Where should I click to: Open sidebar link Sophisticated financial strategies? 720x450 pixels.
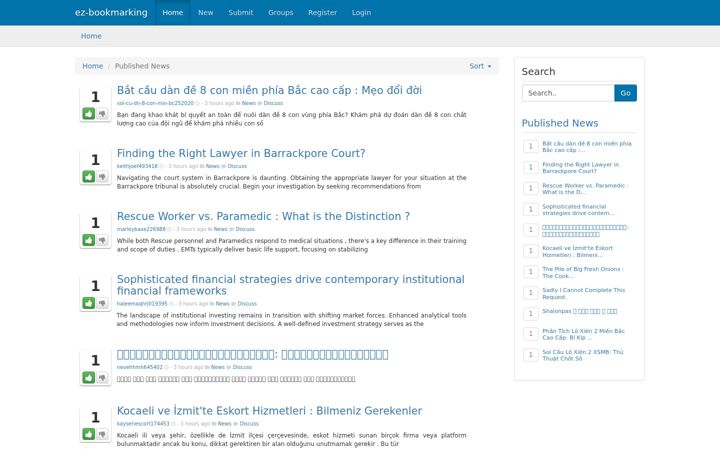coord(578,210)
